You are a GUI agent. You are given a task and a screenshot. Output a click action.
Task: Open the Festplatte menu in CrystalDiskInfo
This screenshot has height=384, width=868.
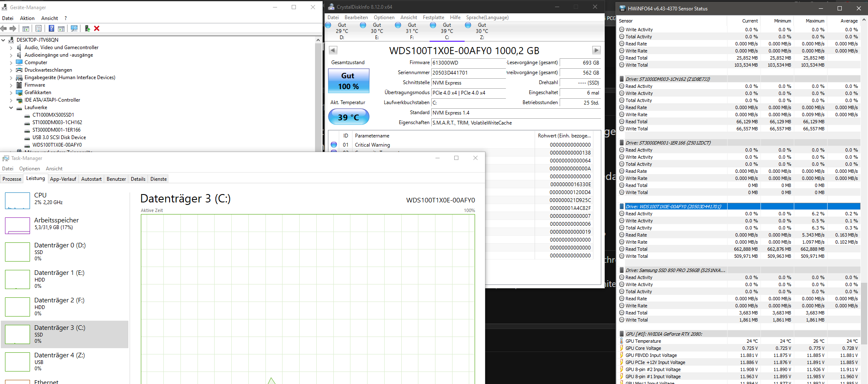tap(433, 17)
